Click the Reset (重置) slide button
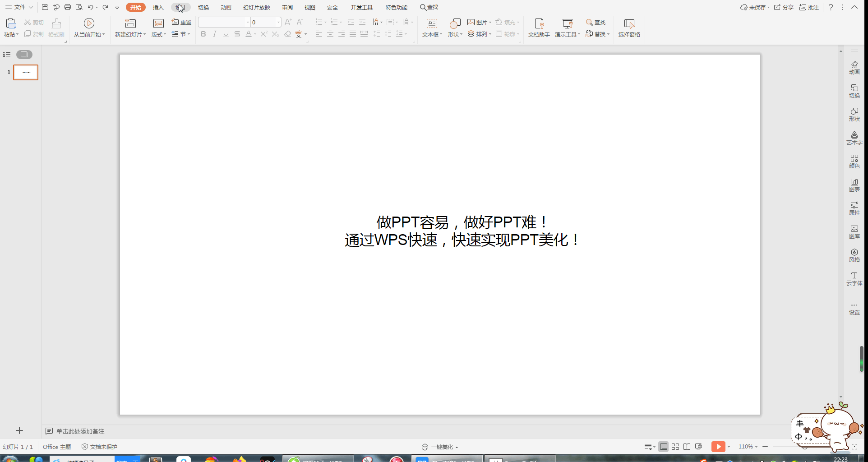868x462 pixels. [182, 22]
